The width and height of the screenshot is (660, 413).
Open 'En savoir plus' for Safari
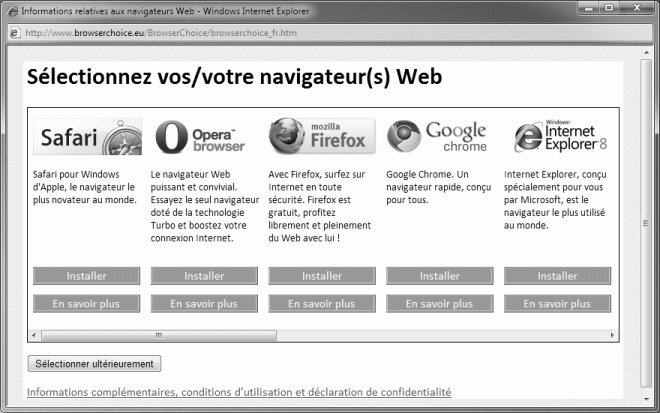(86, 304)
